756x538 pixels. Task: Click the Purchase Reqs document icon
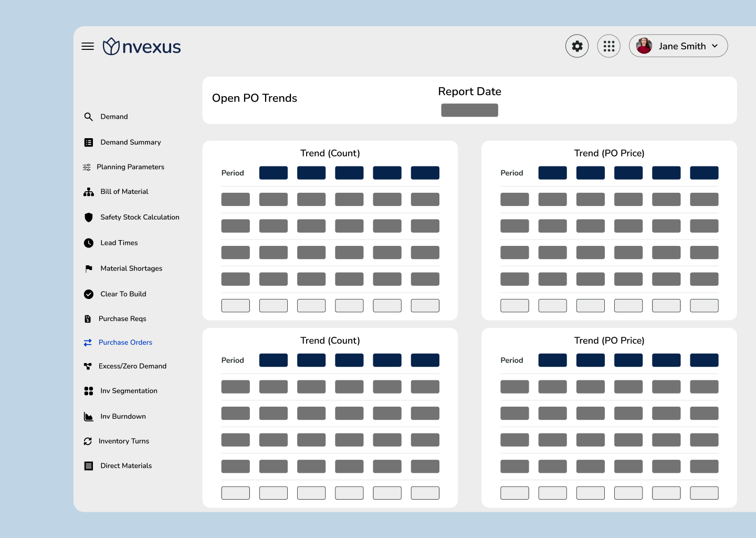click(x=88, y=319)
